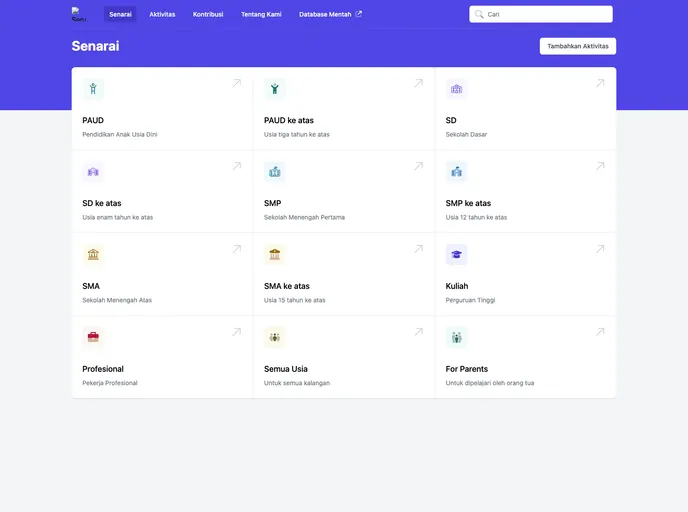Viewport: 688px width, 512px height.
Task: Open the Tentang Kami nav item
Action: pos(261,14)
